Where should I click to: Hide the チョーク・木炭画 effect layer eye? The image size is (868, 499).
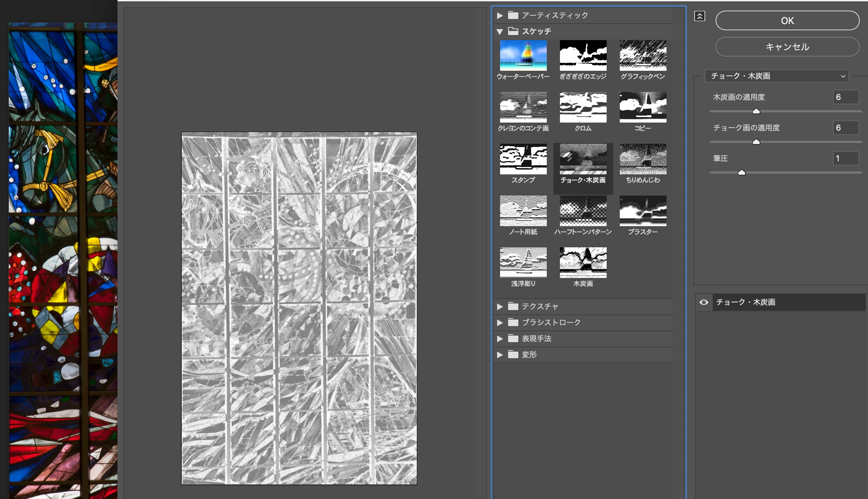coord(704,302)
